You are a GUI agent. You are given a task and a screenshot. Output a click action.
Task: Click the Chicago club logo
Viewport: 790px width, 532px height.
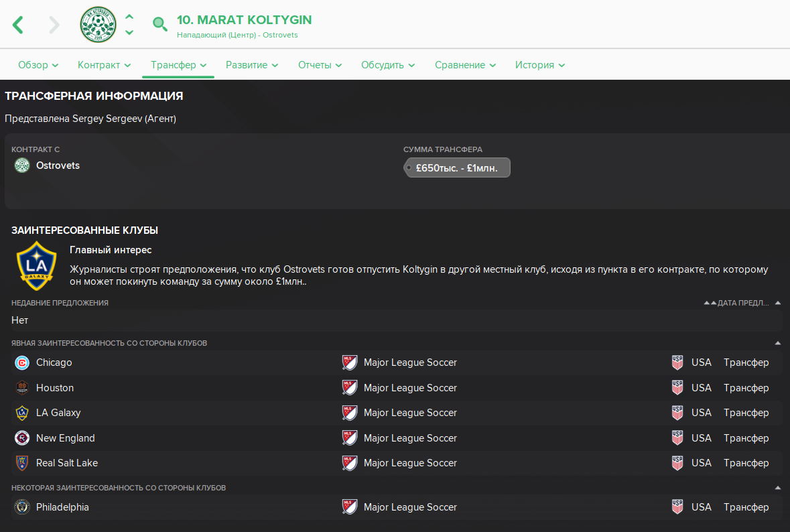click(x=22, y=362)
